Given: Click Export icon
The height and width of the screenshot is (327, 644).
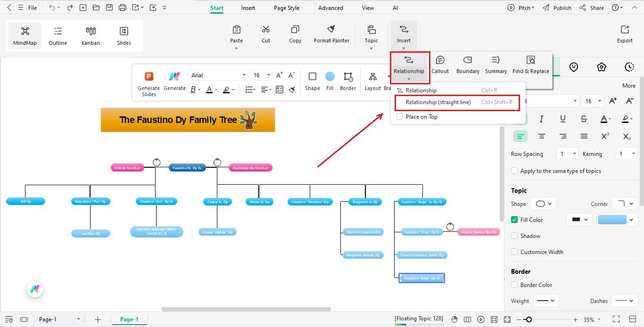Looking at the screenshot, I should click(625, 30).
